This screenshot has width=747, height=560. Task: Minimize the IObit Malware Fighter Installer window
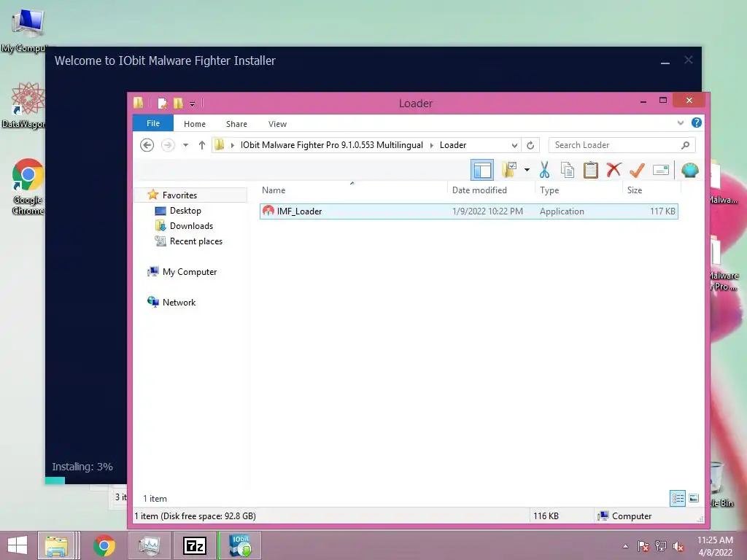665,61
